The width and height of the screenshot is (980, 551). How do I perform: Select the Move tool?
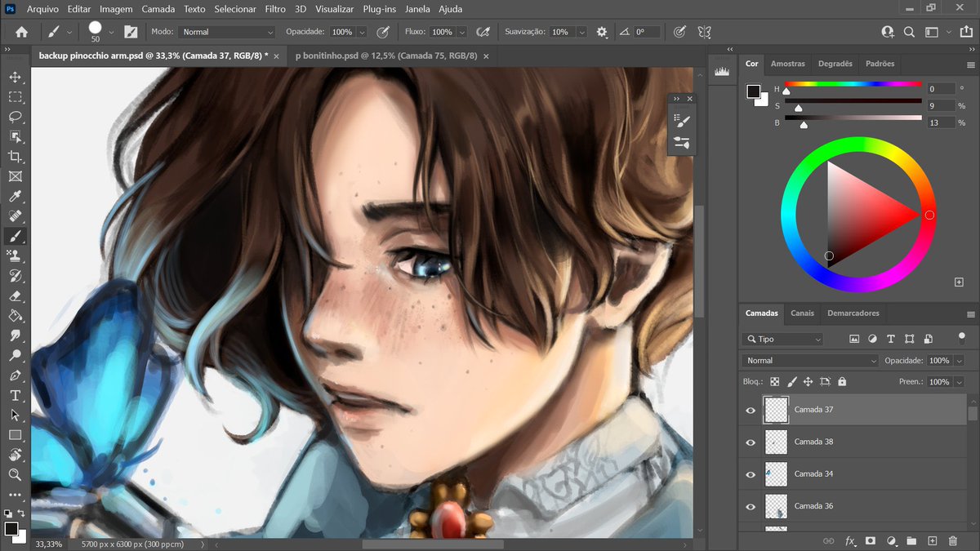[15, 77]
